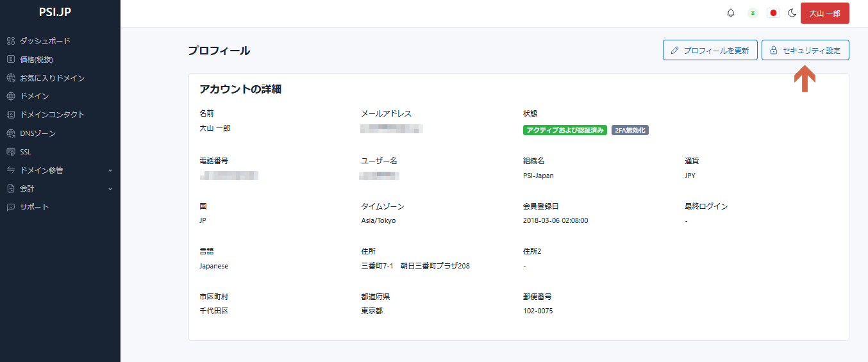Click the SSL certificate icon
This screenshot has height=362, width=868.
[x=10, y=152]
